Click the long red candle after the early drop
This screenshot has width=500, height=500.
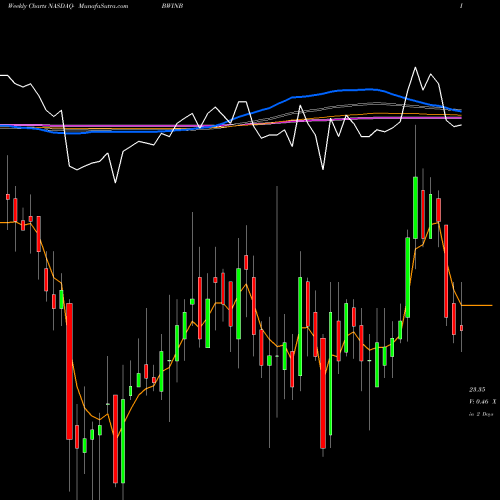click(x=69, y=371)
